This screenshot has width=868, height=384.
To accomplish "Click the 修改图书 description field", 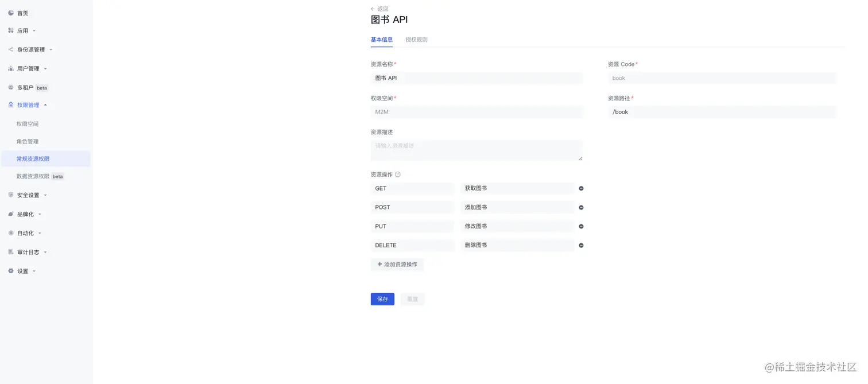I will (x=517, y=226).
